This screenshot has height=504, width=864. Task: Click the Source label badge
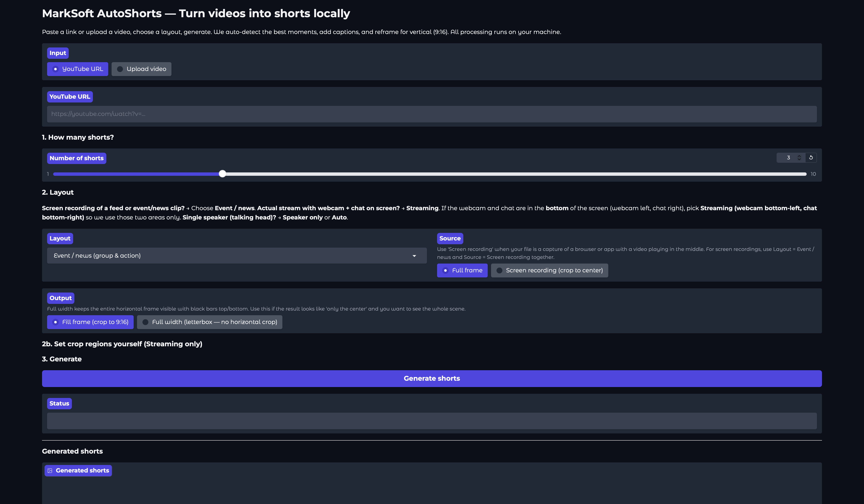450,239
